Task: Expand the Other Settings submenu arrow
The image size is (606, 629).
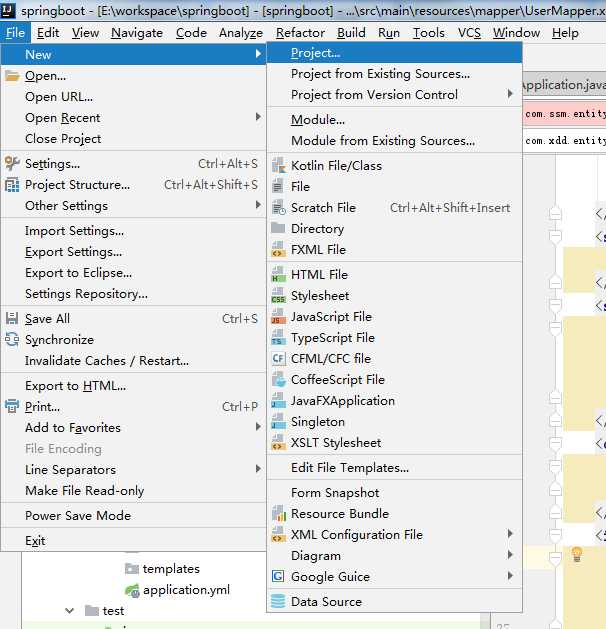Action: [258, 205]
